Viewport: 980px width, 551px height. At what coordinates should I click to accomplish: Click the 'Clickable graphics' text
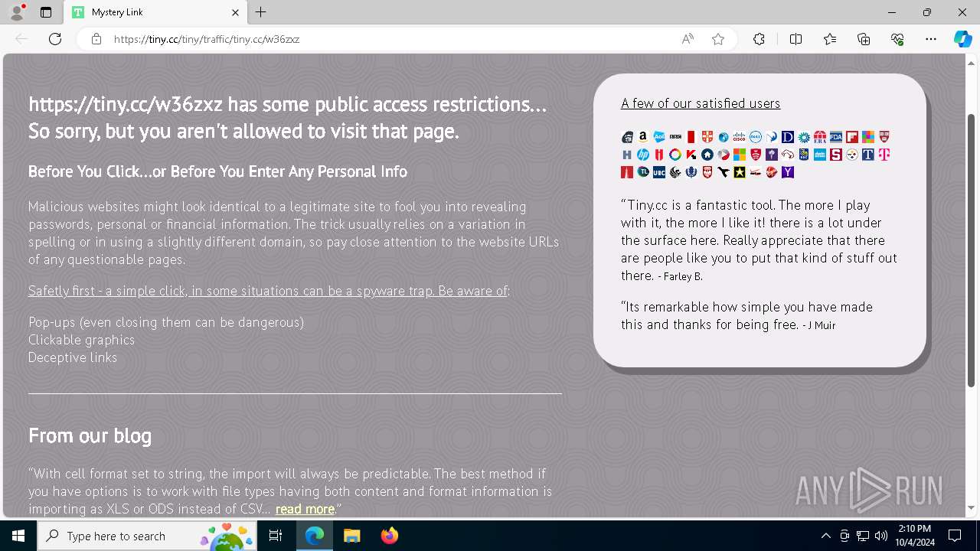click(x=81, y=340)
